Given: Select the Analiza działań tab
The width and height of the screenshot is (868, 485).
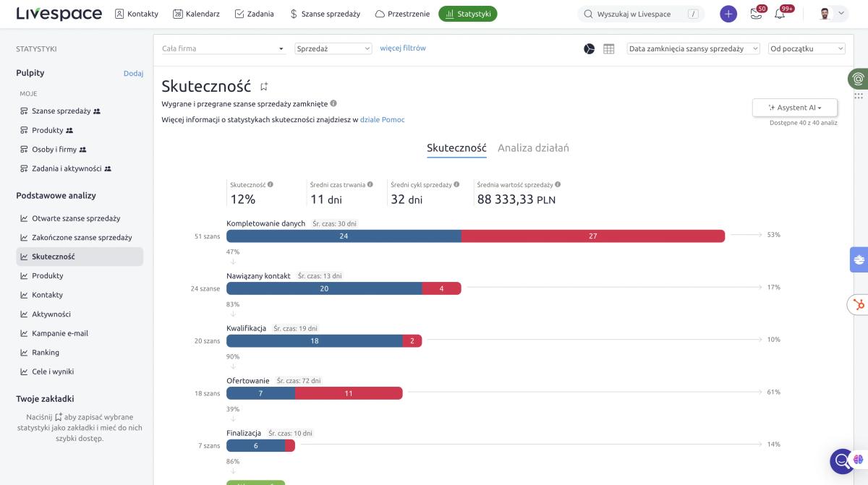Looking at the screenshot, I should 533,147.
